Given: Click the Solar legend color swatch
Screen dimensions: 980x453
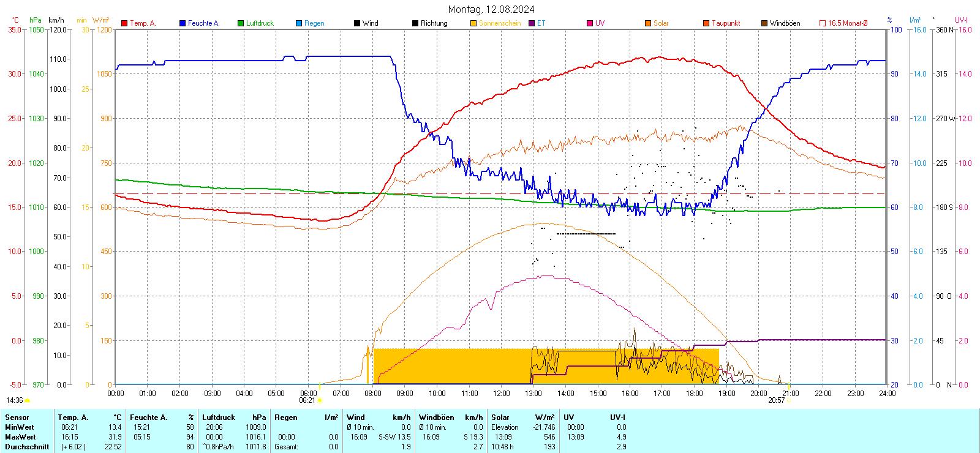Looking at the screenshot, I should pos(648,23).
